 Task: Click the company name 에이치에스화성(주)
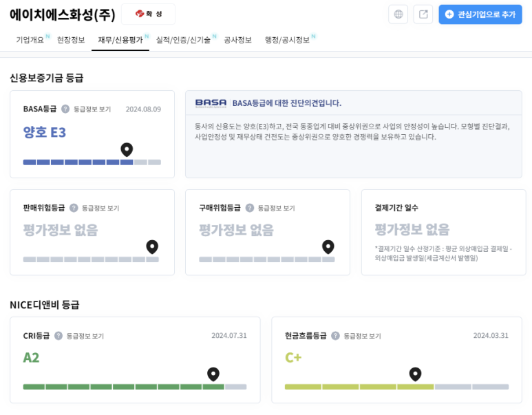point(63,14)
